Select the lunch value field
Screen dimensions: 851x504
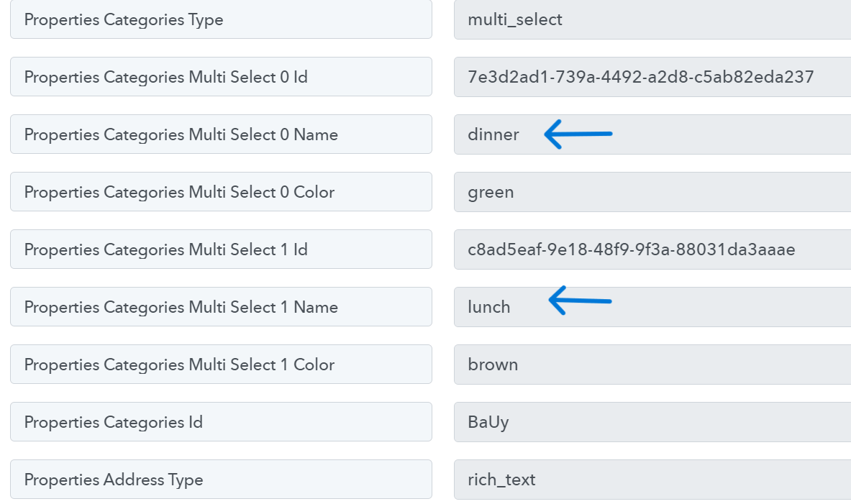[x=652, y=306]
